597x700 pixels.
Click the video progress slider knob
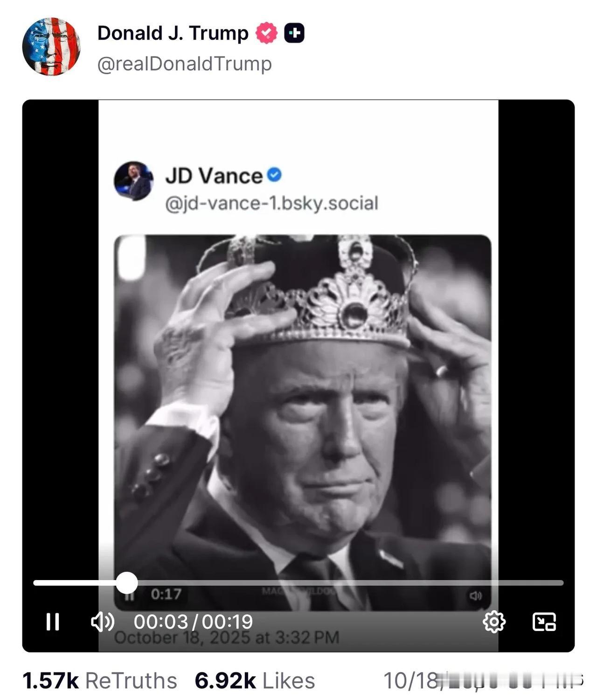pos(126,583)
